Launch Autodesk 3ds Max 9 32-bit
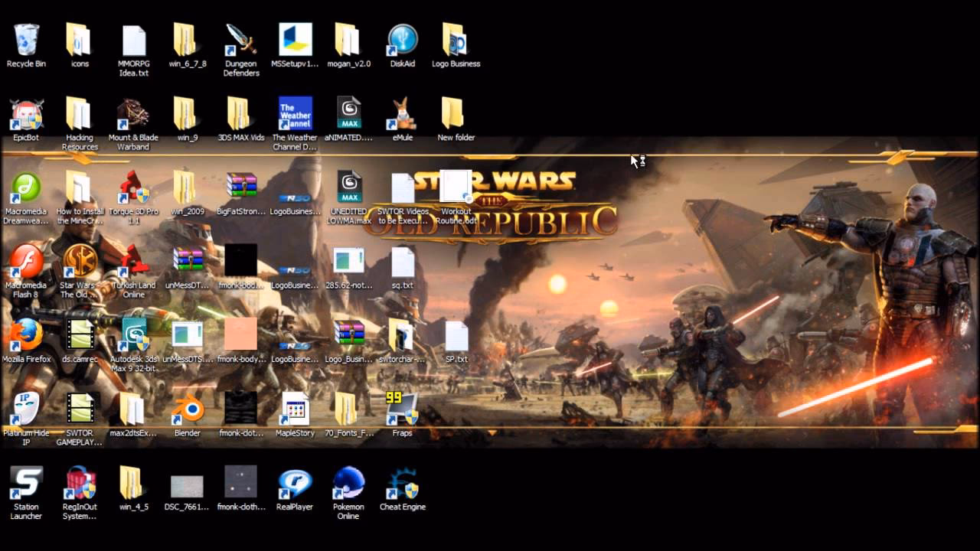Image resolution: width=980 pixels, height=551 pixels. 133,335
